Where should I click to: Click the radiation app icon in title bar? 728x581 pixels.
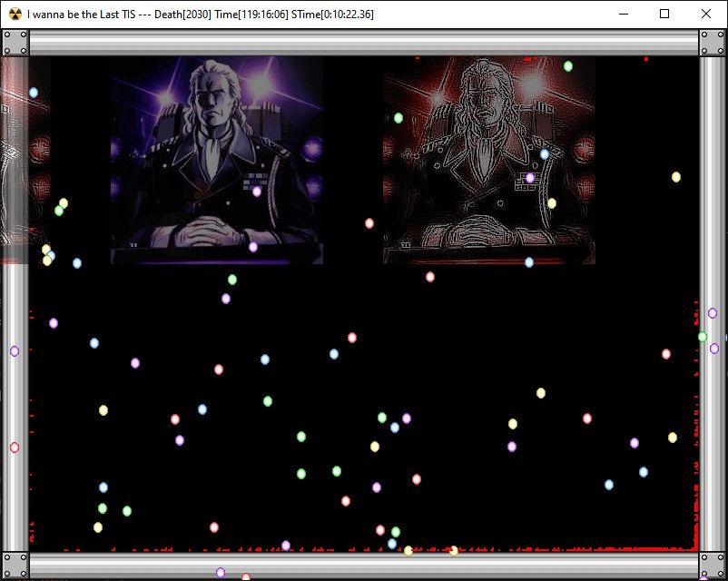point(15,14)
